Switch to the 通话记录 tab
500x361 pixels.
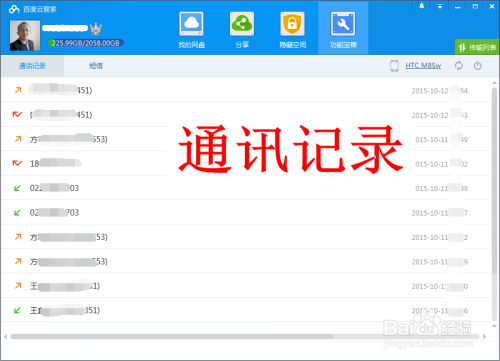pyautogui.click(x=32, y=66)
